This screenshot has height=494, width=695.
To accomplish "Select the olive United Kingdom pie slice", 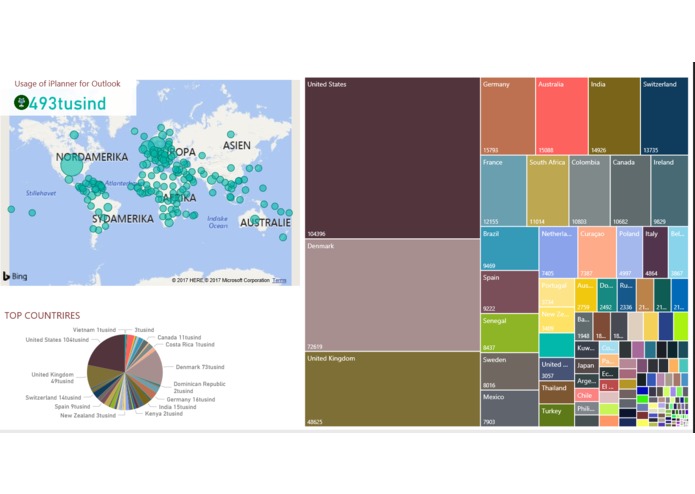I will (101, 377).
